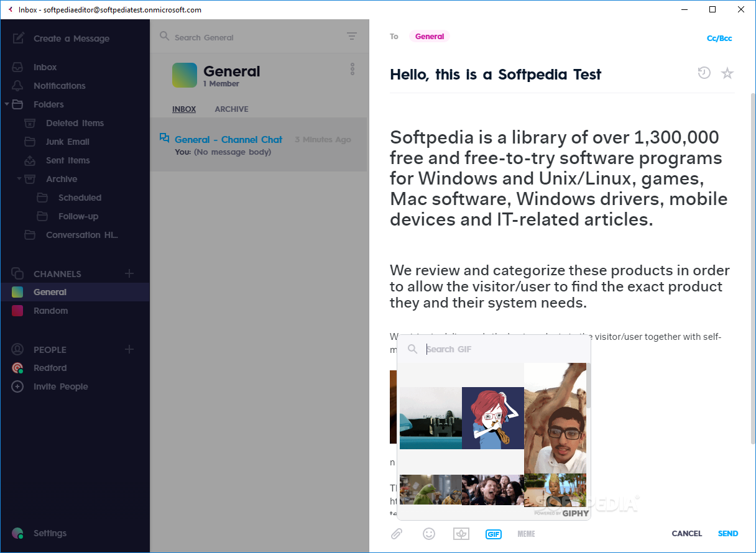Add a person with plus icon
The width and height of the screenshot is (756, 553).
(x=129, y=349)
